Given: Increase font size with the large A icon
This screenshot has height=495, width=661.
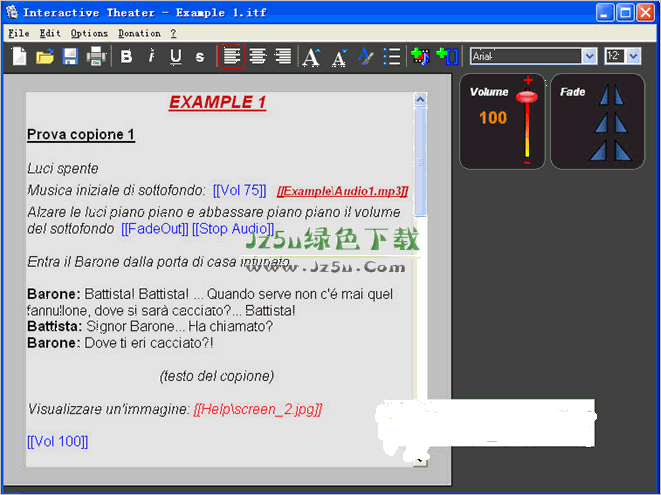Looking at the screenshot, I should [311, 57].
